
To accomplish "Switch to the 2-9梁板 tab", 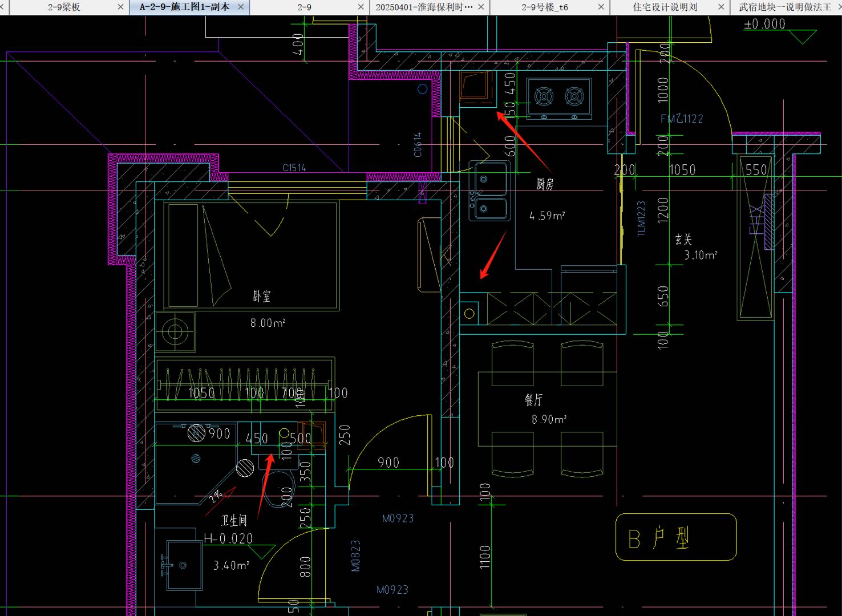I will 64,7.
